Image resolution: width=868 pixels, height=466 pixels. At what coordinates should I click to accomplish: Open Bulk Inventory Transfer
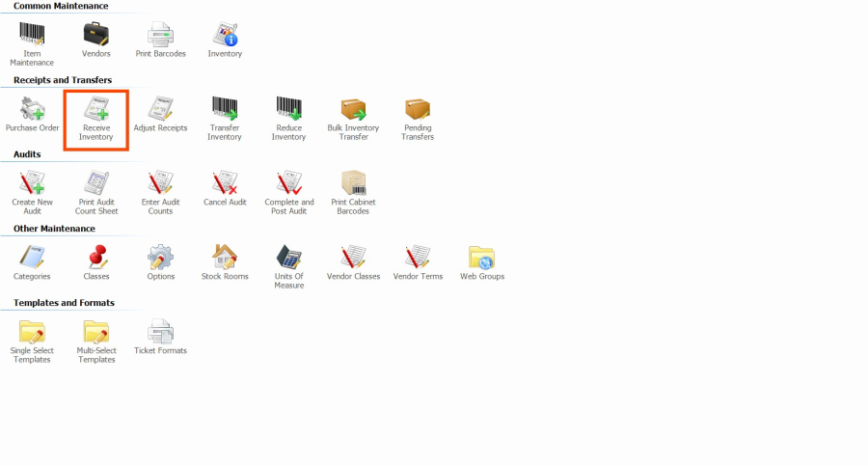pos(353,109)
